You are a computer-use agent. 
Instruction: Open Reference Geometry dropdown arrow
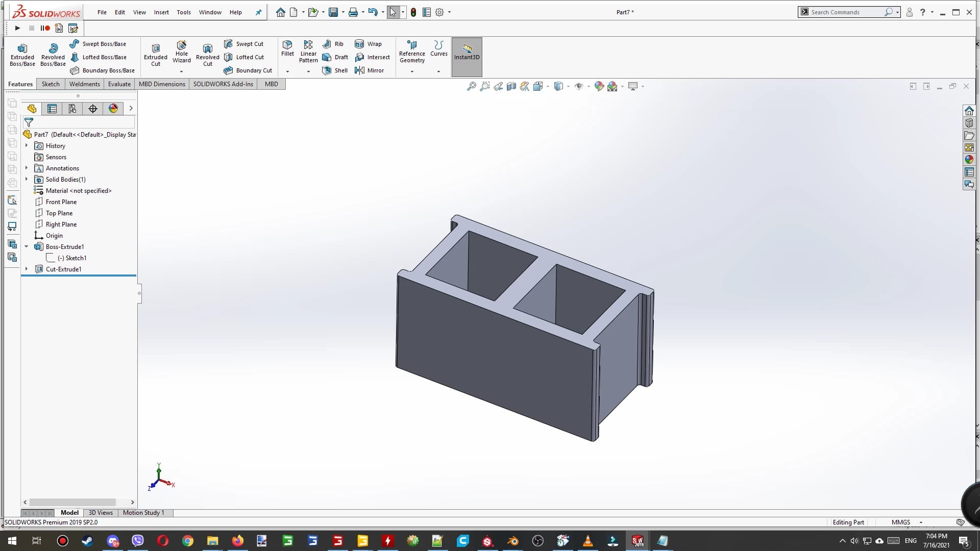point(412,71)
